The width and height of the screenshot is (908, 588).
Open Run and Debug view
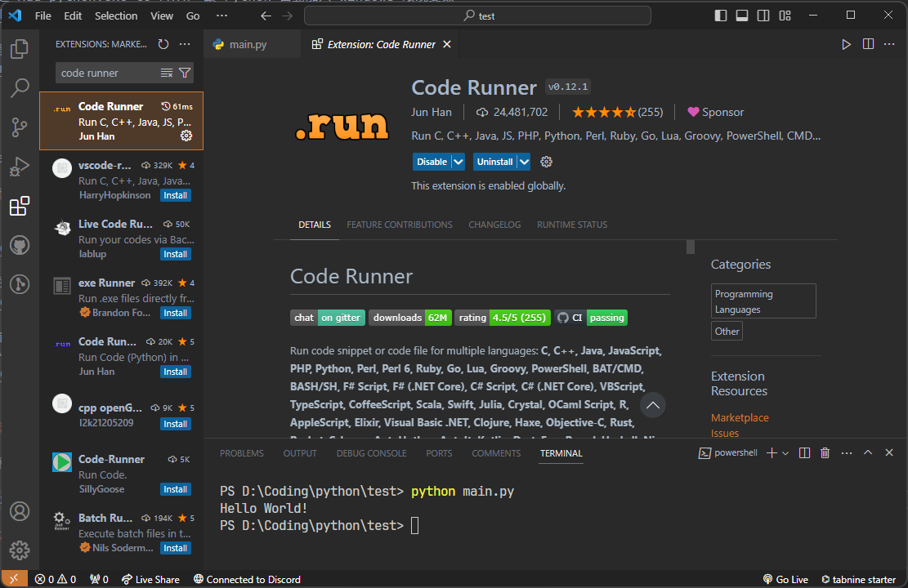(20, 167)
